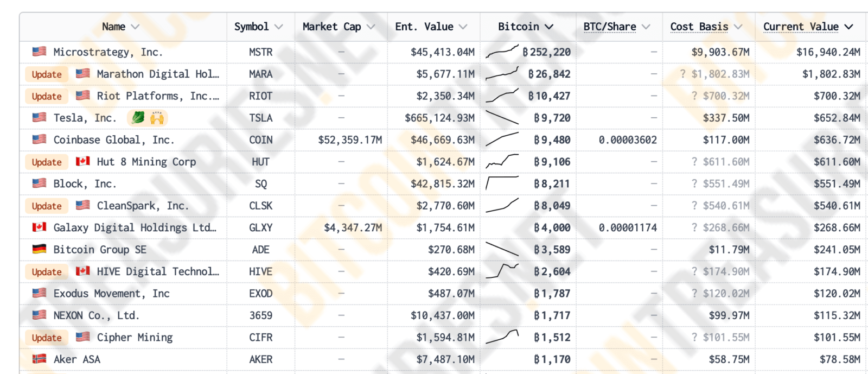The height and width of the screenshot is (374, 868).
Task: Click the Hut 8 bitcoin sparkline chart
Action: tap(502, 162)
